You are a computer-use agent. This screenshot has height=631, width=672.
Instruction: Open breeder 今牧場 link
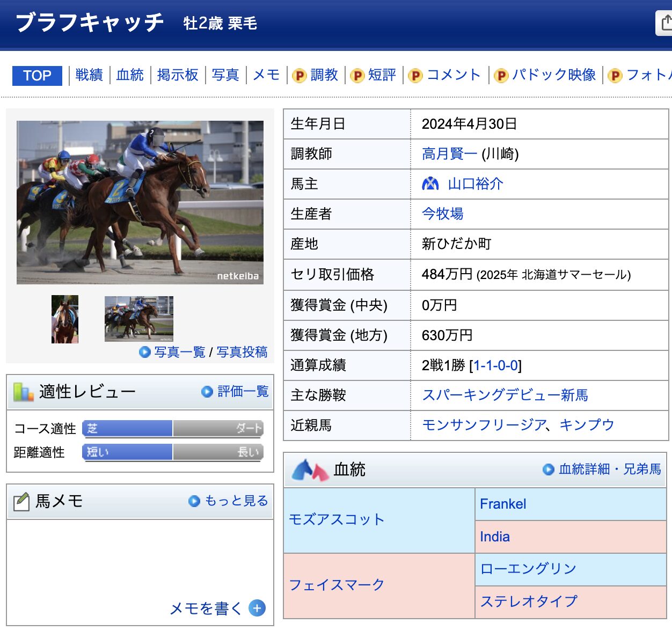443,214
